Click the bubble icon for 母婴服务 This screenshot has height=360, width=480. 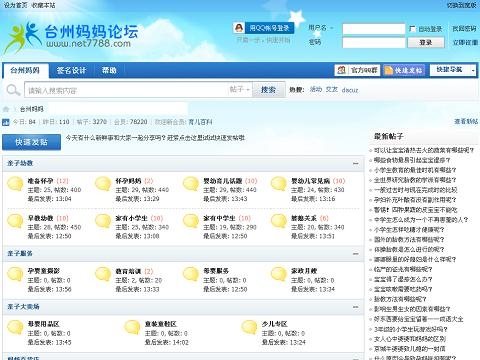pos(191,274)
